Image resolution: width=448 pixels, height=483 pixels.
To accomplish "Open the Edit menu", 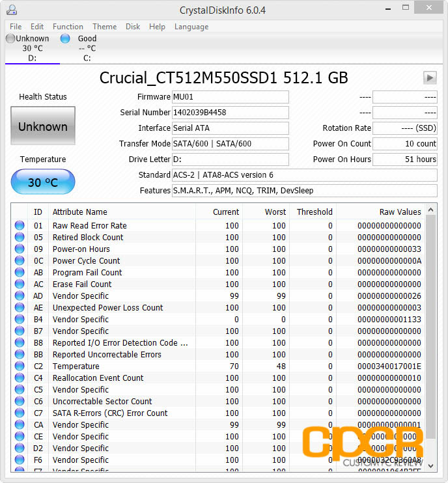I will (37, 27).
